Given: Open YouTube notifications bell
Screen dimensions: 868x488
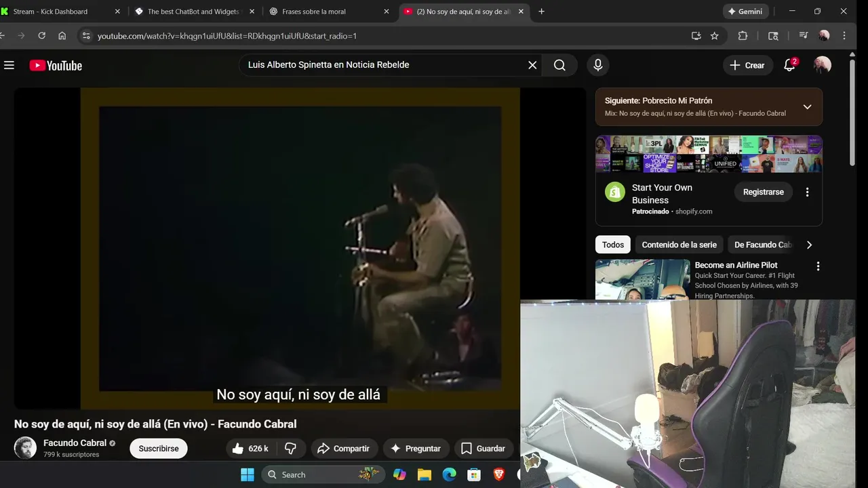Looking at the screenshot, I should click(789, 65).
